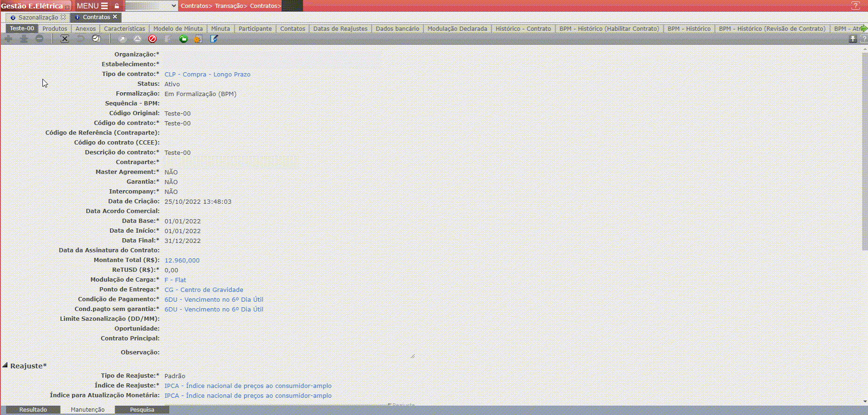
Task: Open the MENU hamburger button
Action: pos(92,6)
